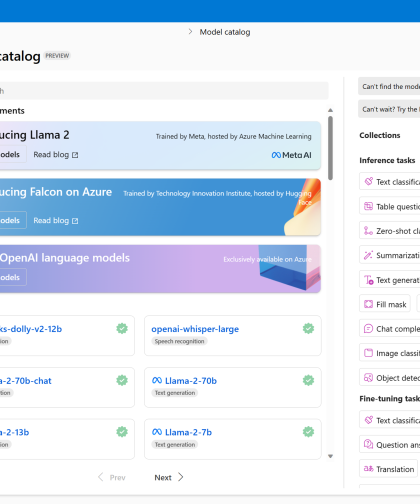Open the Read blog link for Llama 2
This screenshot has width=420, height=504.
[x=56, y=155]
